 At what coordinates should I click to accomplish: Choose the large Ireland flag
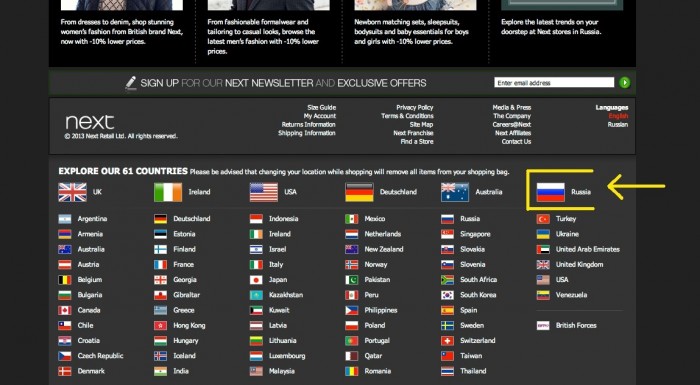168,192
